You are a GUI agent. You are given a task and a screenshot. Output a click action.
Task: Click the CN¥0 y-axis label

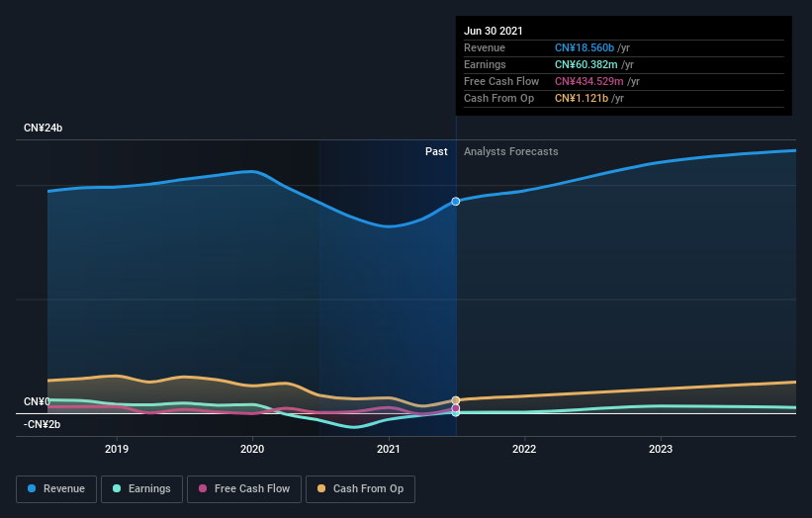pos(37,401)
